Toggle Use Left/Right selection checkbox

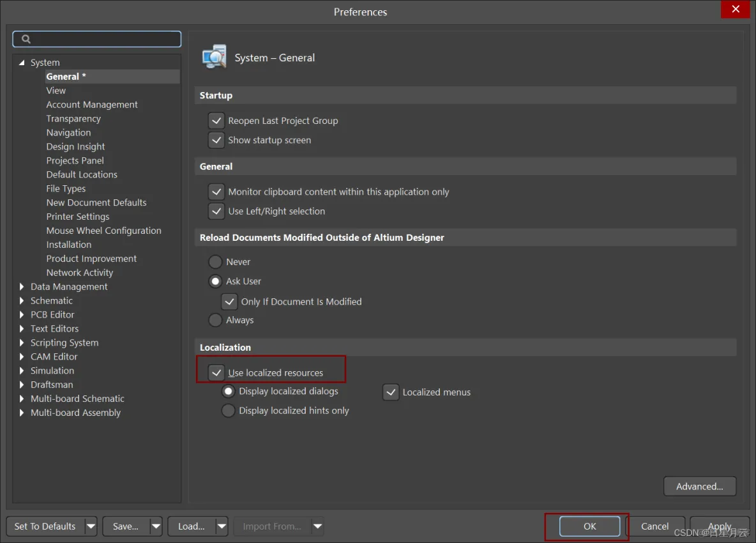tap(216, 211)
